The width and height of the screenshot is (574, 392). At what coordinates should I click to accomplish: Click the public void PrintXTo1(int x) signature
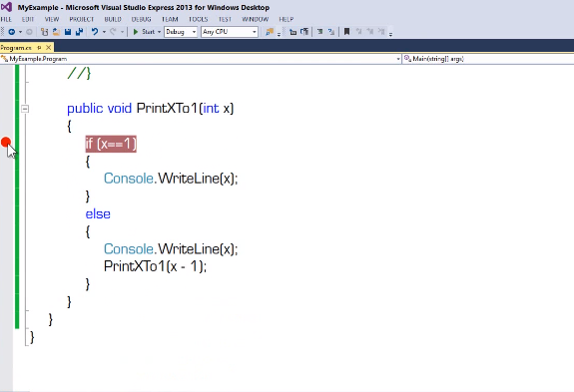tap(151, 109)
